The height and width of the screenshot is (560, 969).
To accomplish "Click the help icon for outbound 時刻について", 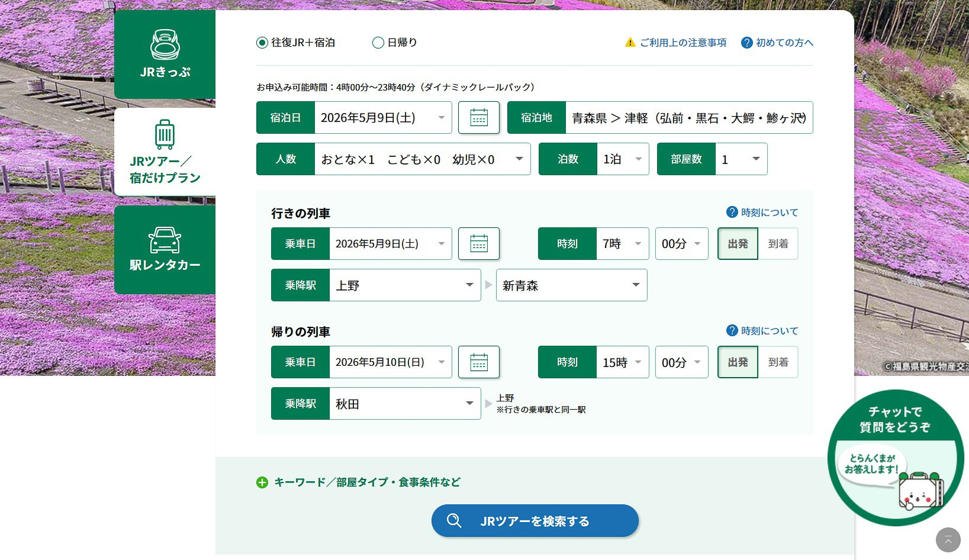I will point(732,212).
